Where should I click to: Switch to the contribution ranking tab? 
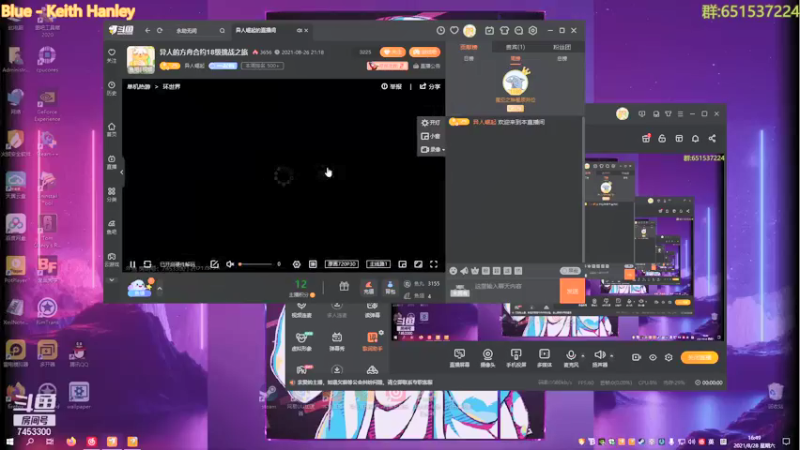(x=468, y=47)
